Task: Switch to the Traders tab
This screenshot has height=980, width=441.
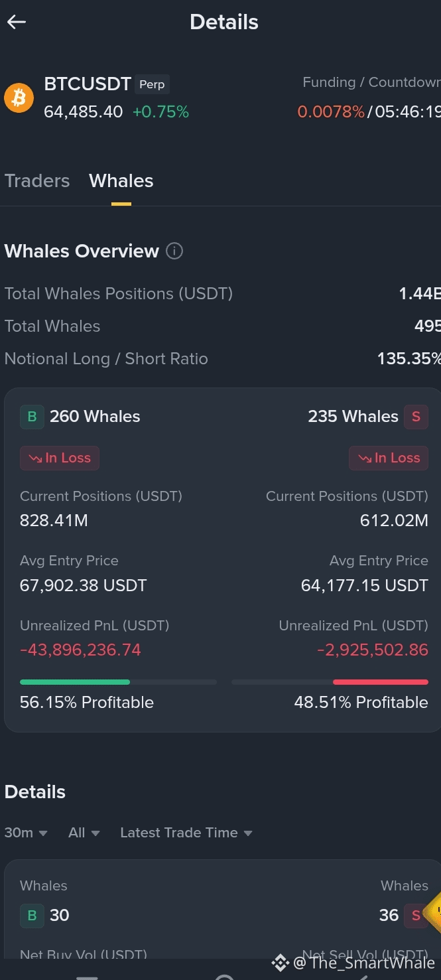Action: (37, 180)
